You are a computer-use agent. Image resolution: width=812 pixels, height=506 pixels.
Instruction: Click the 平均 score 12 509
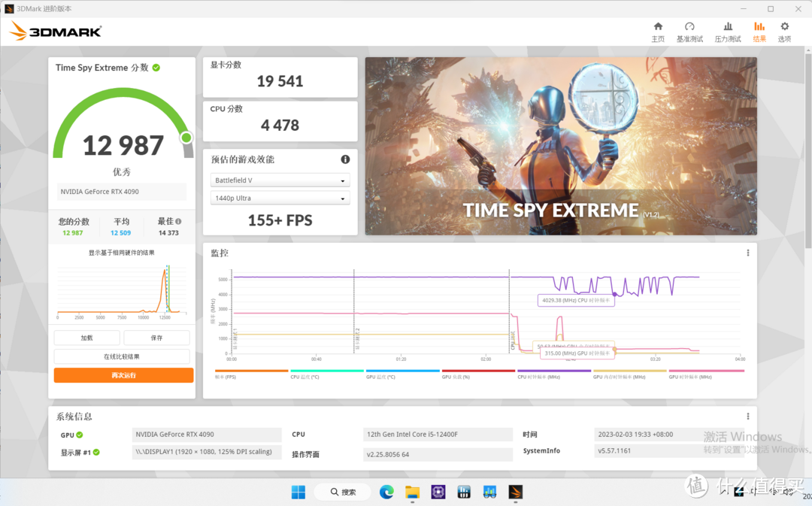click(x=120, y=233)
